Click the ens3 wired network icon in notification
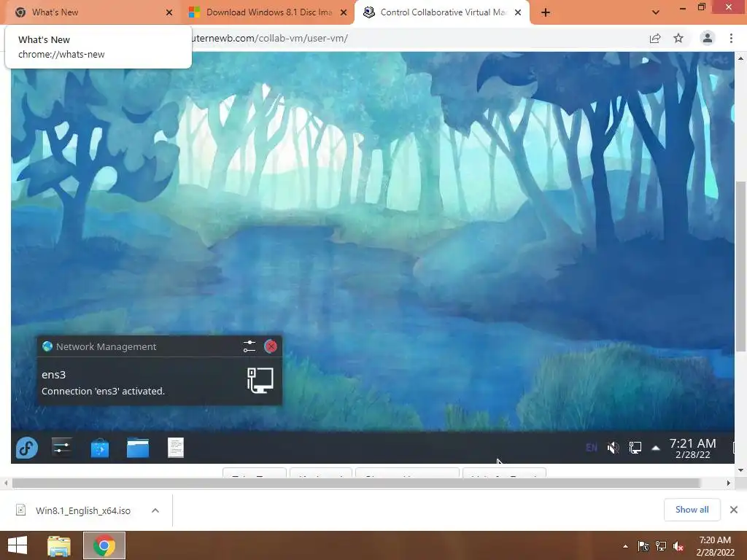The height and width of the screenshot is (560, 747). [260, 381]
